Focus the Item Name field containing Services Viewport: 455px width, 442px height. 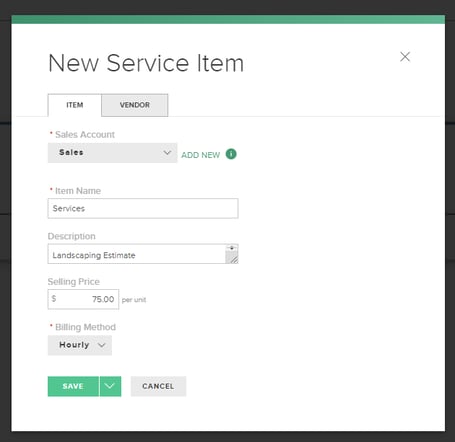click(x=143, y=208)
